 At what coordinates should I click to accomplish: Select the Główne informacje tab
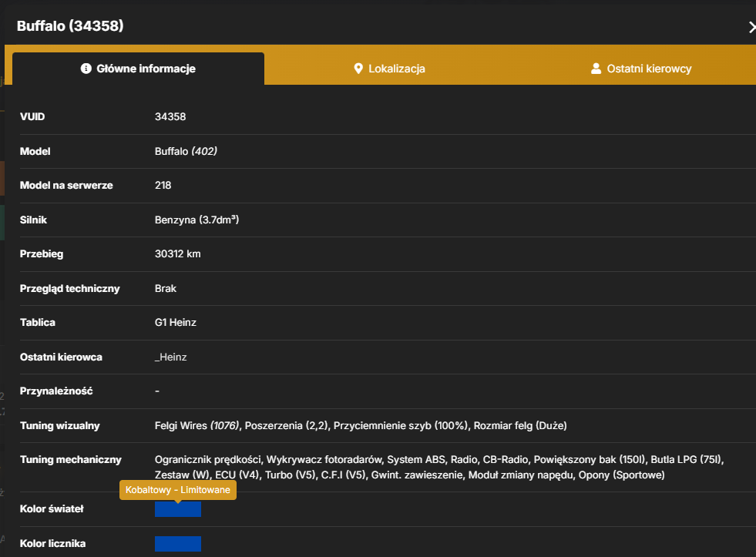139,69
